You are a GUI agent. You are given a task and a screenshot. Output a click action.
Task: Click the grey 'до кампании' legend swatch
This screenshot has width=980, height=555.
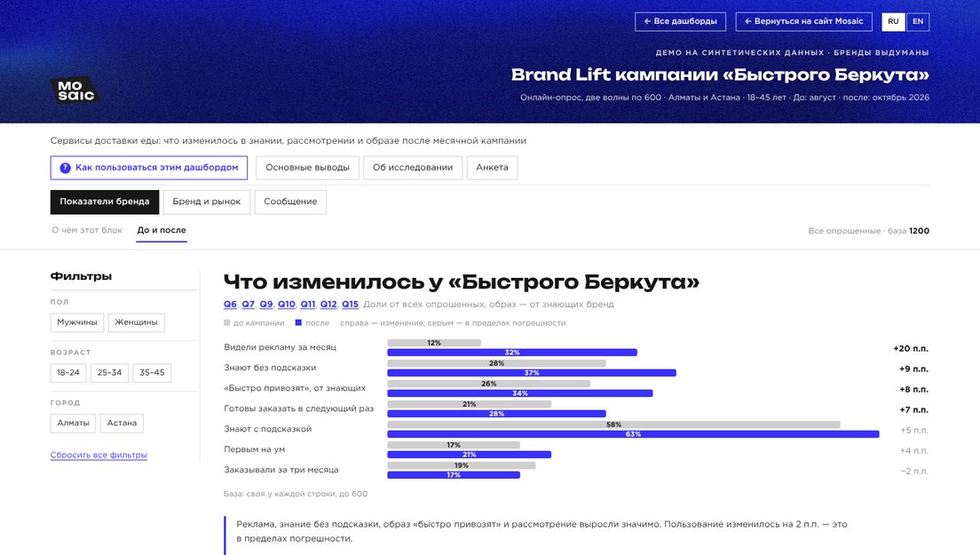[227, 323]
